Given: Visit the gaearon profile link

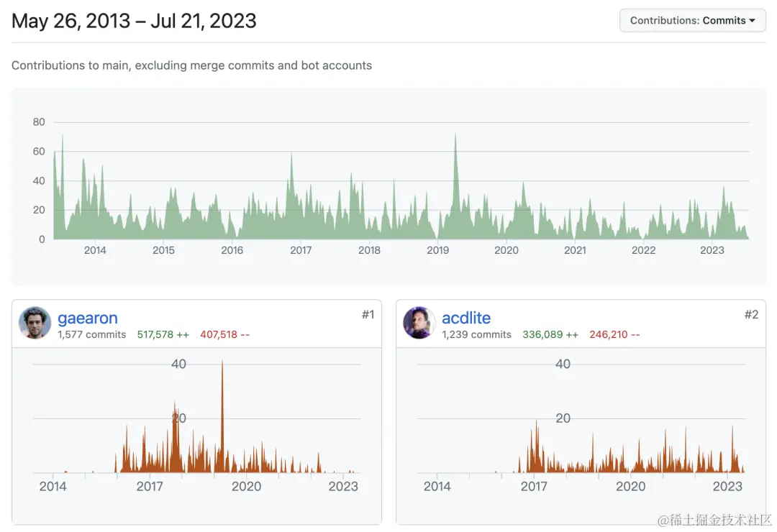Looking at the screenshot, I should pyautogui.click(x=88, y=318).
